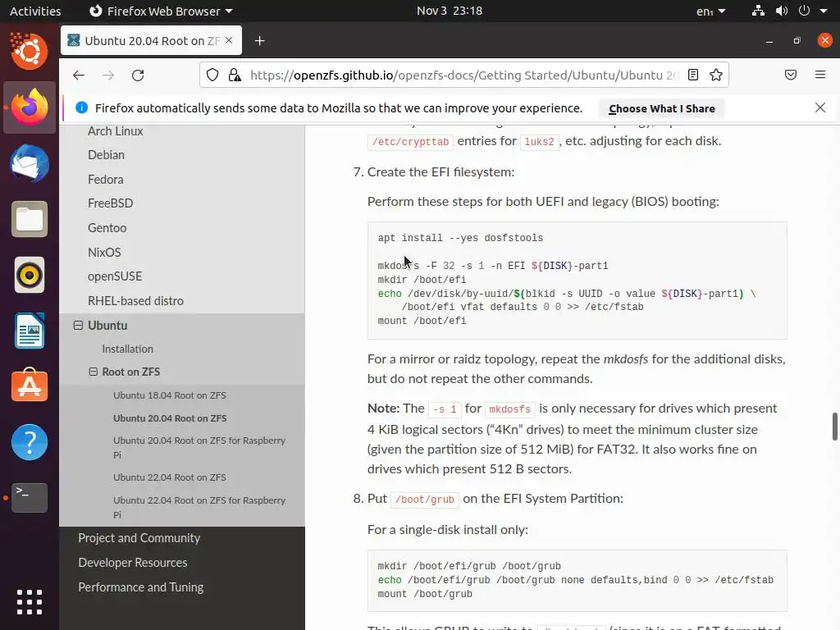840x630 pixels.
Task: Open Fedora sidebar link
Action: 106,179
